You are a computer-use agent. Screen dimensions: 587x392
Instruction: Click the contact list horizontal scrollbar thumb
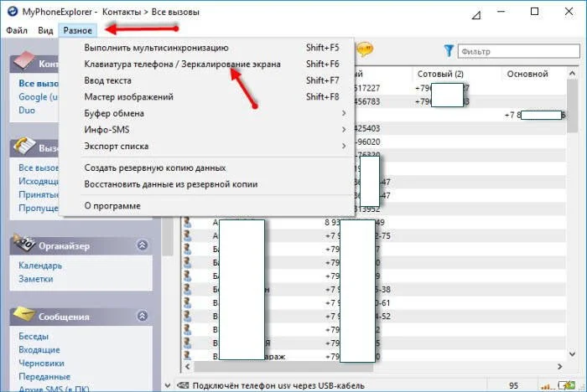[x=283, y=367]
